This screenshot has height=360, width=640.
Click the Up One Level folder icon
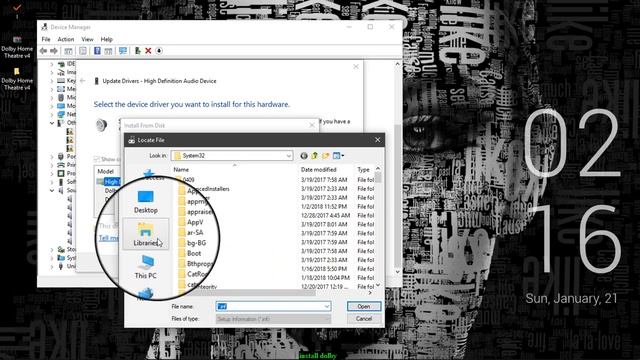point(315,156)
